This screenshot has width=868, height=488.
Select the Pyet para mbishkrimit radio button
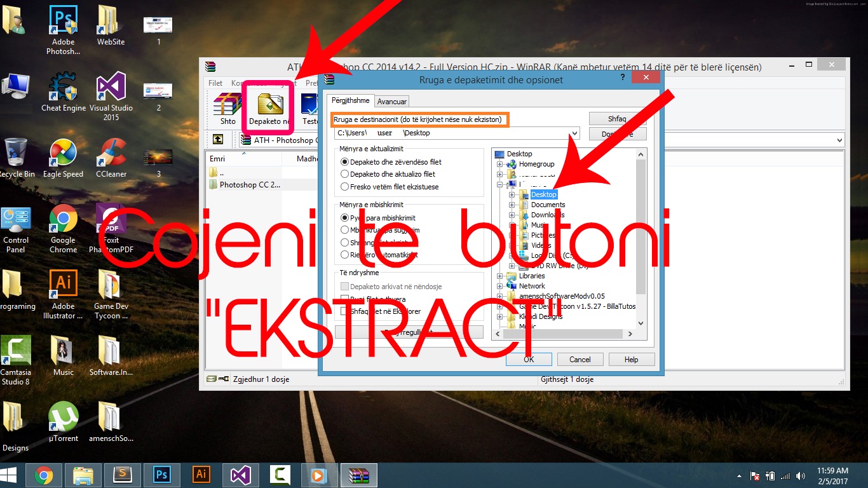pyautogui.click(x=344, y=218)
